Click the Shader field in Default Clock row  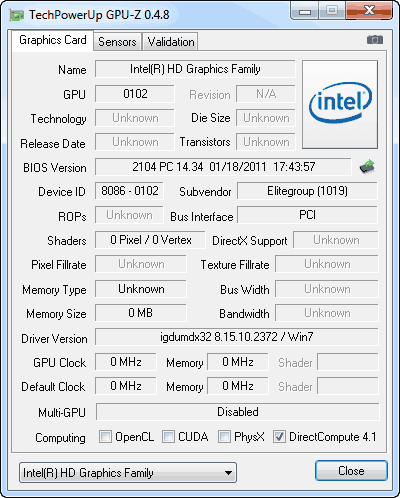[x=348, y=386]
